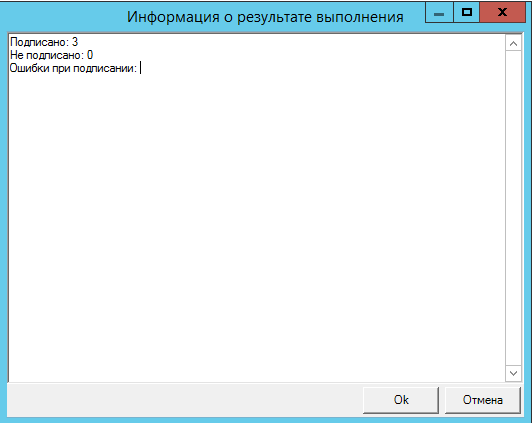Image resolution: width=532 pixels, height=423 pixels.
Task: Dismiss the dialog with the Отмена button
Action: [x=482, y=400]
